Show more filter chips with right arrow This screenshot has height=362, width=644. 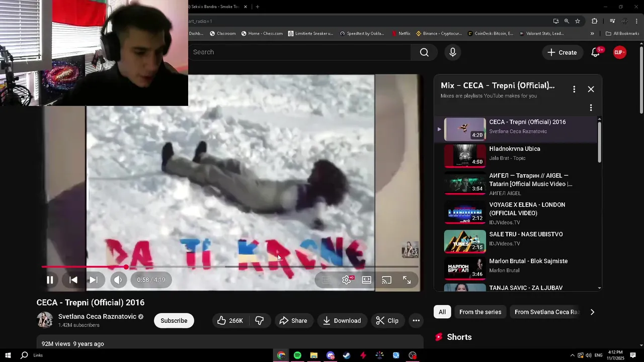point(592,312)
